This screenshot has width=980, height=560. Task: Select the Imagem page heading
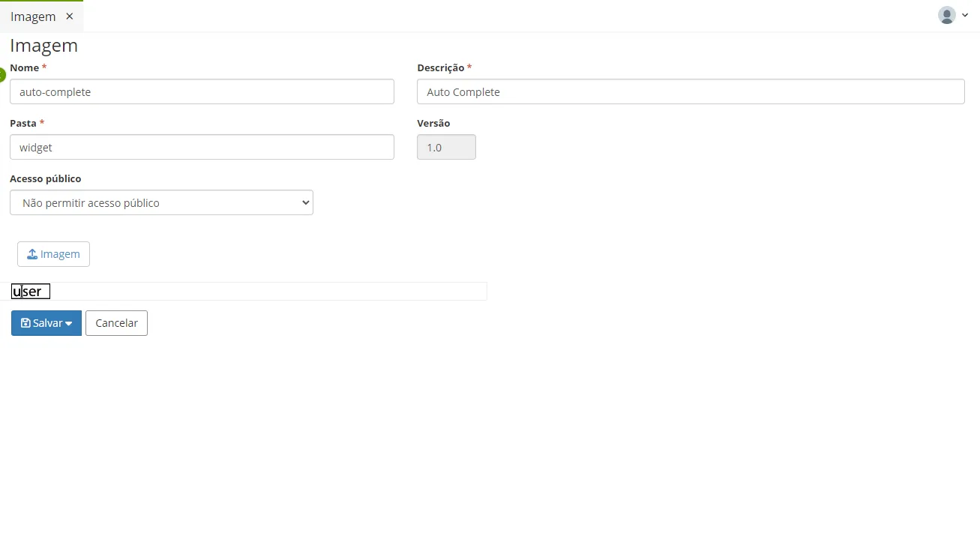coord(43,45)
